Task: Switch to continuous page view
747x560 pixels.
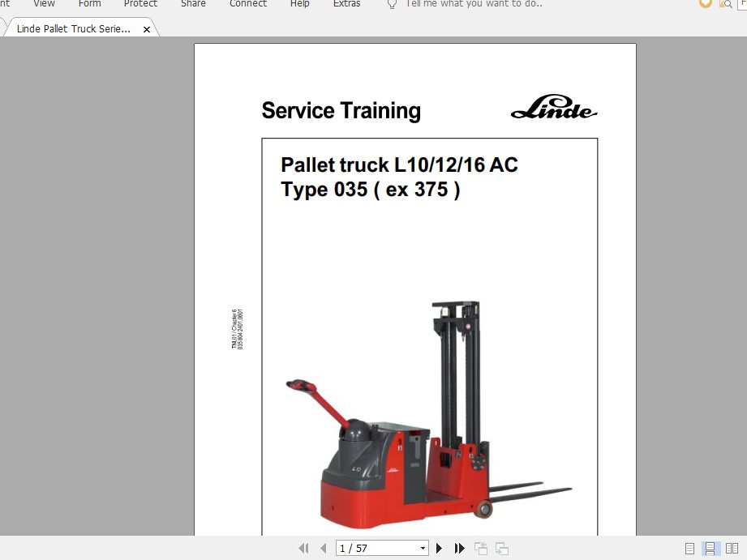Action: tap(710, 549)
